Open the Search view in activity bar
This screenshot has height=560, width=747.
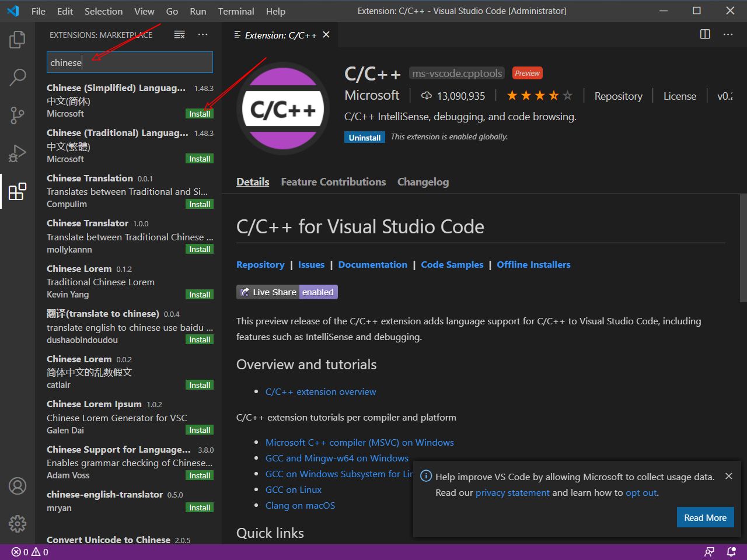pos(18,77)
